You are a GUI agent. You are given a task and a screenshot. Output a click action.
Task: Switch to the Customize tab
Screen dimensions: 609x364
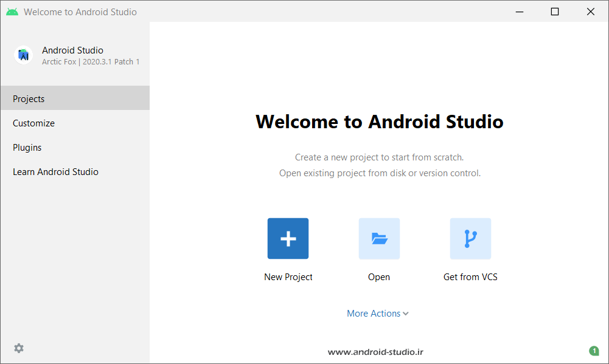point(75,123)
